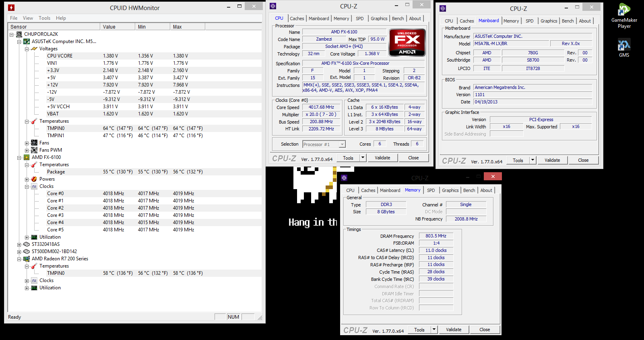Click Close button in the CPU tab window

[x=413, y=158]
